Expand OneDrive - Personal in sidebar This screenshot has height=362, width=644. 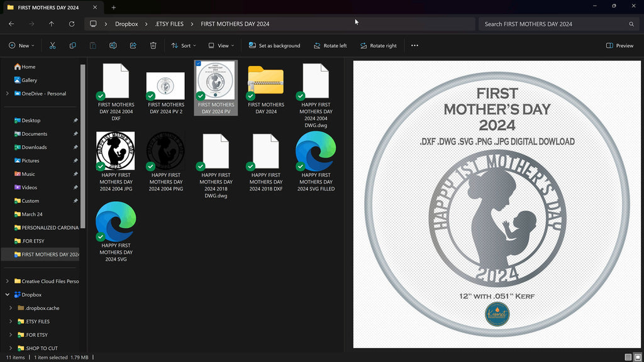tap(8, 94)
